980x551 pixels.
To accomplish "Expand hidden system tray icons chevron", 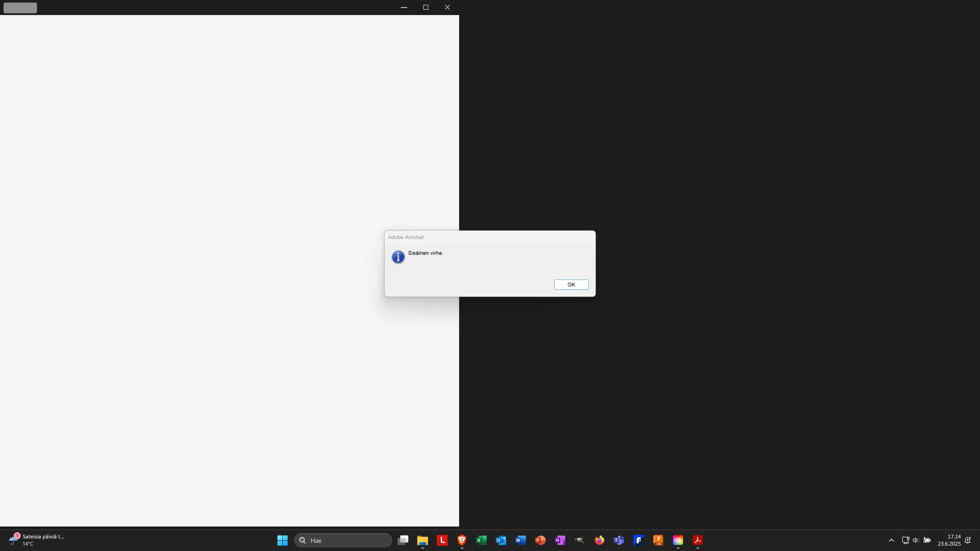I will tap(891, 540).
